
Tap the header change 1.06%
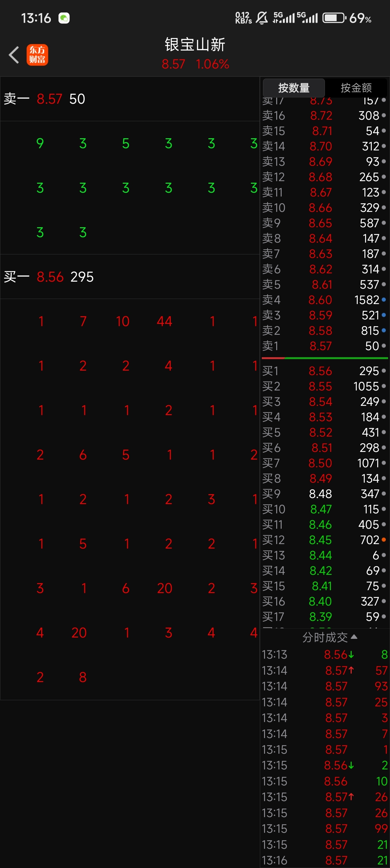coord(212,64)
